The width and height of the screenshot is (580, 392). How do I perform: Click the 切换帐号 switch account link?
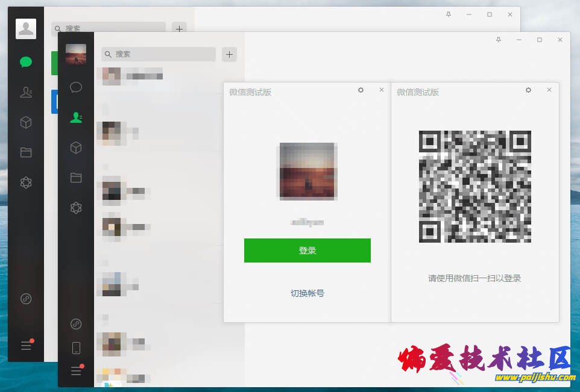click(307, 293)
